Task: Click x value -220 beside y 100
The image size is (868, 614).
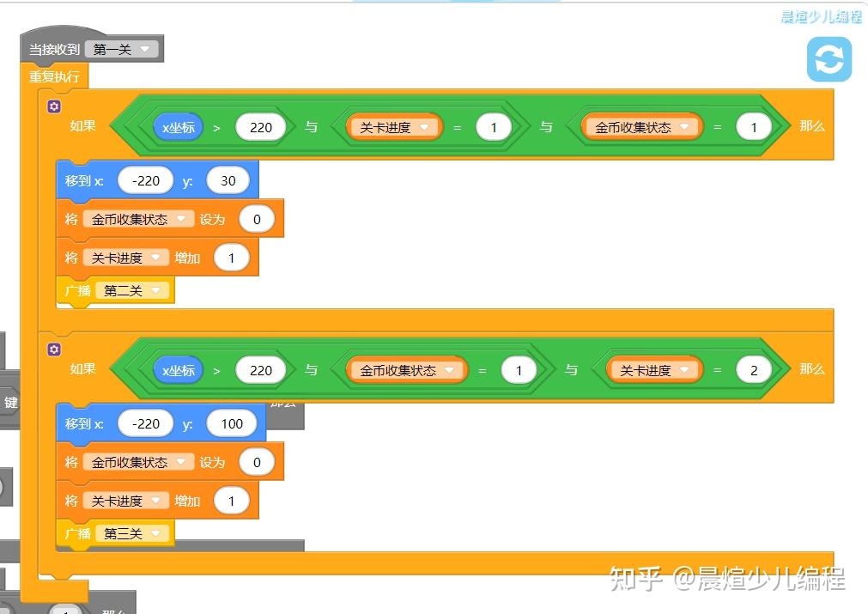Action: tap(146, 423)
